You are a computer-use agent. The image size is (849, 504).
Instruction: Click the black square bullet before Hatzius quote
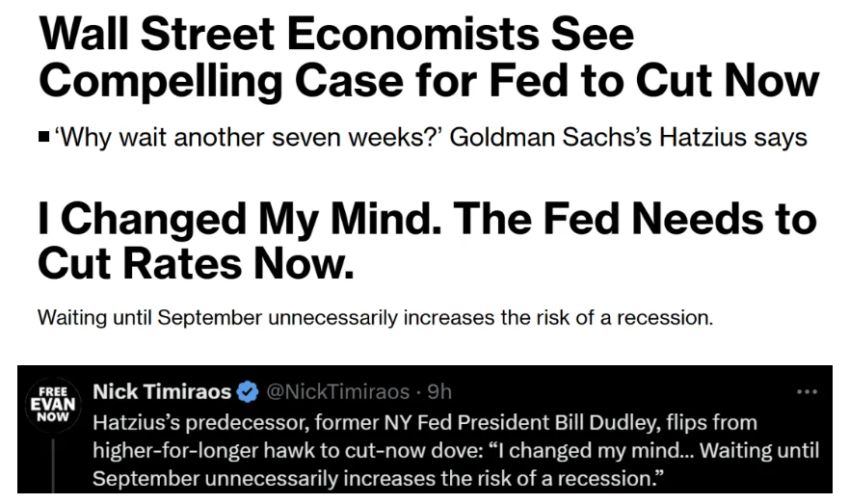click(x=44, y=137)
